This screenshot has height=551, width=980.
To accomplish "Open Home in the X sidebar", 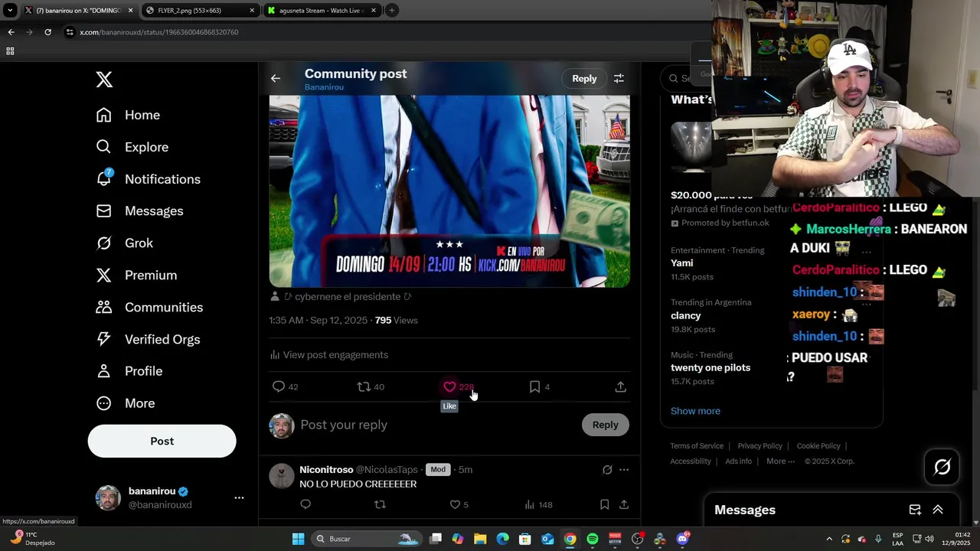I will point(128,115).
